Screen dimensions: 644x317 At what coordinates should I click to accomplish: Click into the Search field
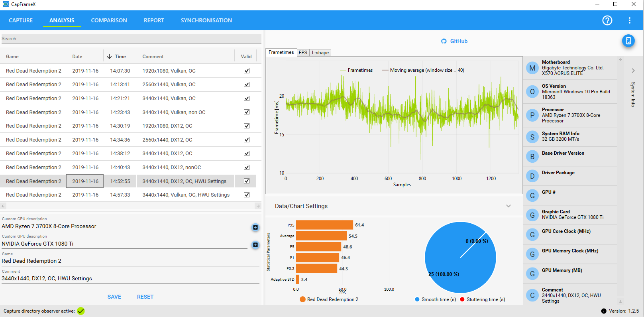[x=131, y=39]
